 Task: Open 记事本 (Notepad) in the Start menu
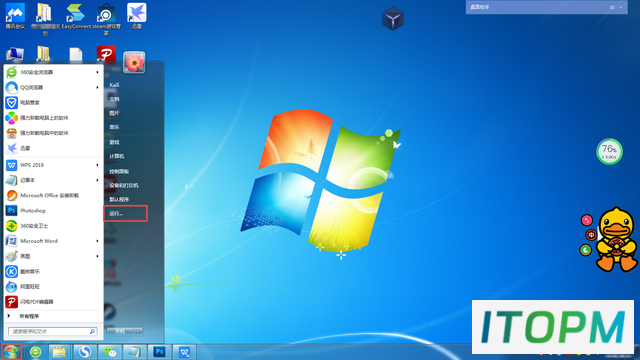click(53, 180)
